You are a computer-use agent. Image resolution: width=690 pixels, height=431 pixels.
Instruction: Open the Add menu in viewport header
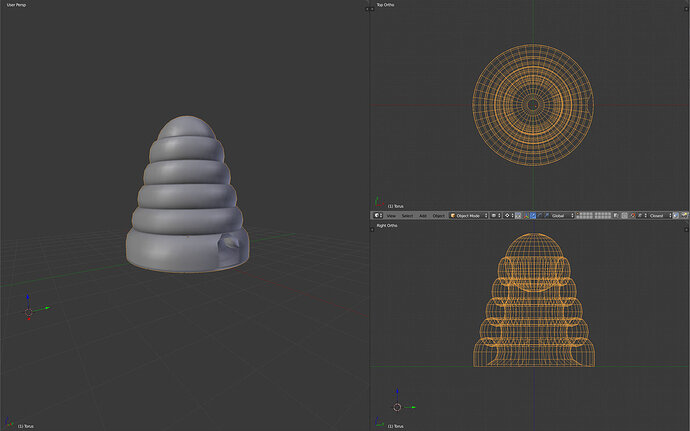(x=423, y=216)
